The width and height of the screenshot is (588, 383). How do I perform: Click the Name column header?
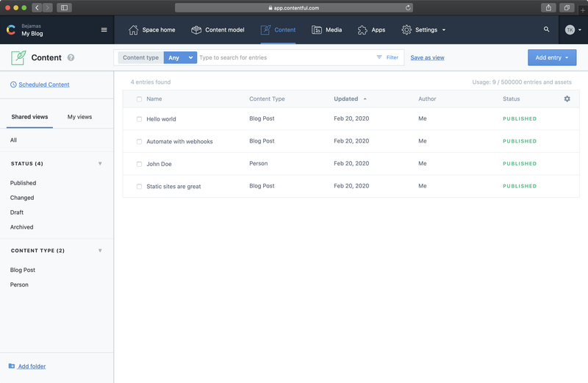154,99
